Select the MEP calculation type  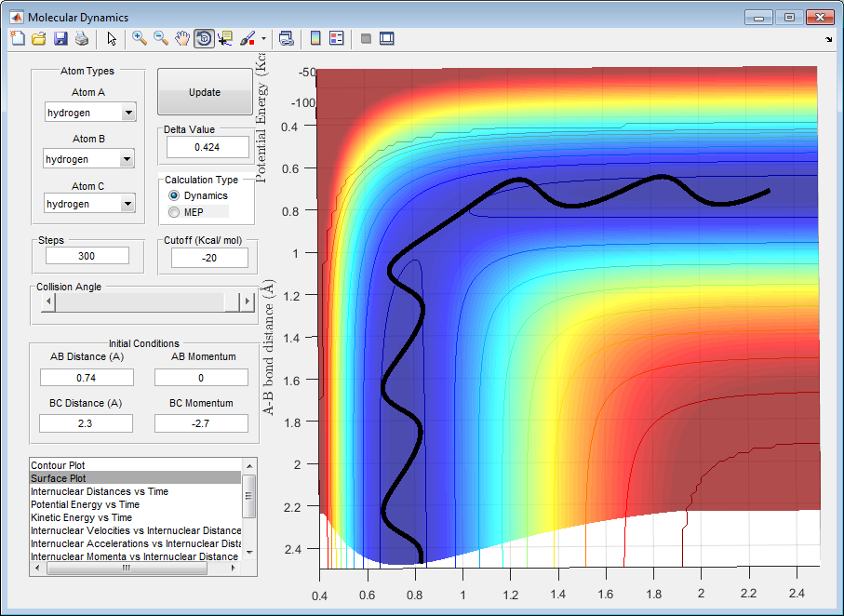tap(174, 213)
